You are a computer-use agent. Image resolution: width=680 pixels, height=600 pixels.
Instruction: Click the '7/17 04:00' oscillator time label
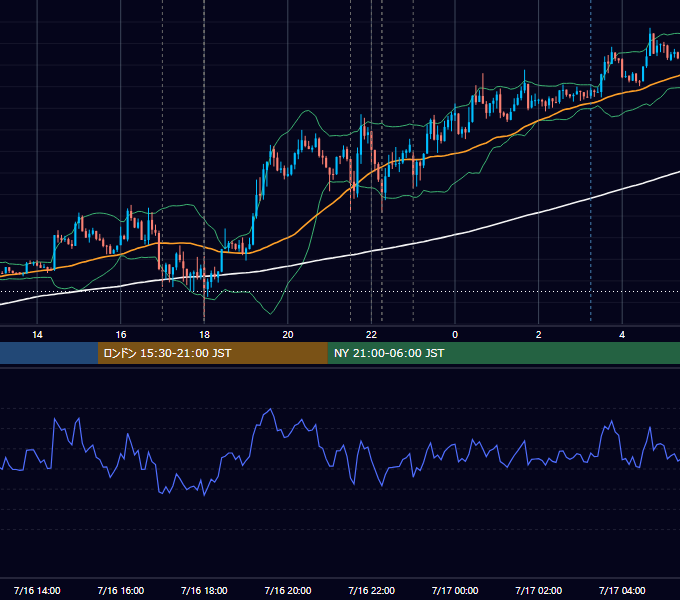click(622, 590)
